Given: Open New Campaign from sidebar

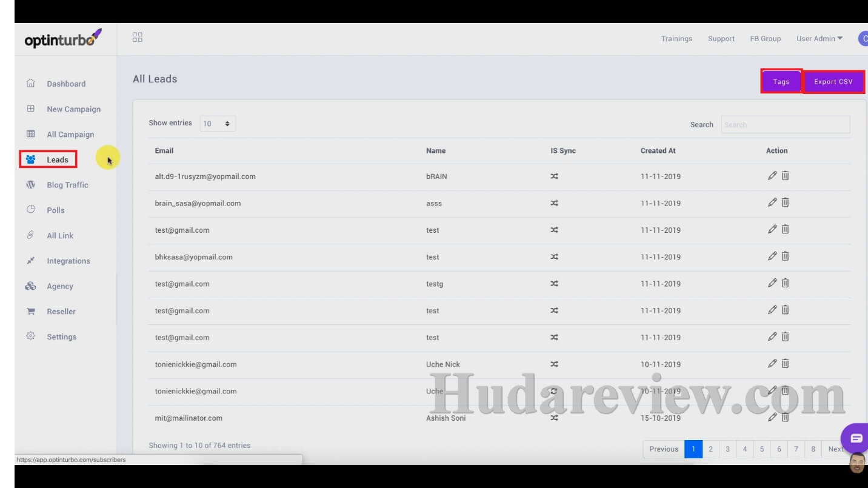Looking at the screenshot, I should click(x=73, y=109).
